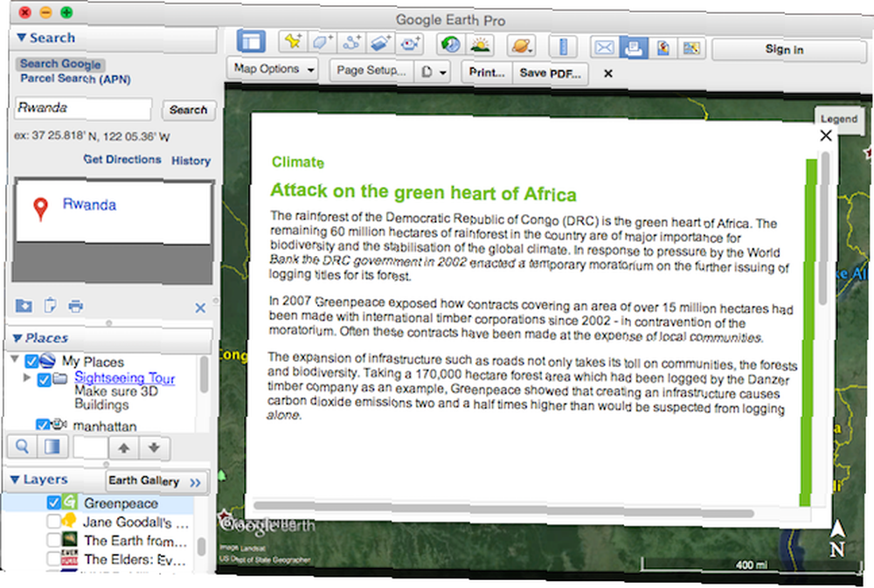
Task: Show sunlight across the landscape
Action: tap(481, 45)
